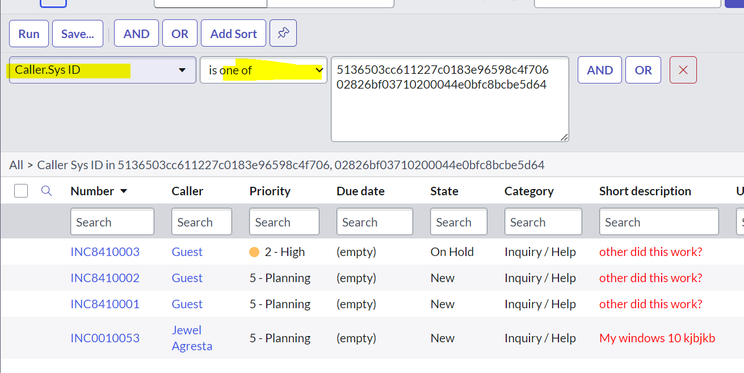Click the Number column search field
Image resolution: width=744 pixels, height=373 pixels.
[x=112, y=222]
